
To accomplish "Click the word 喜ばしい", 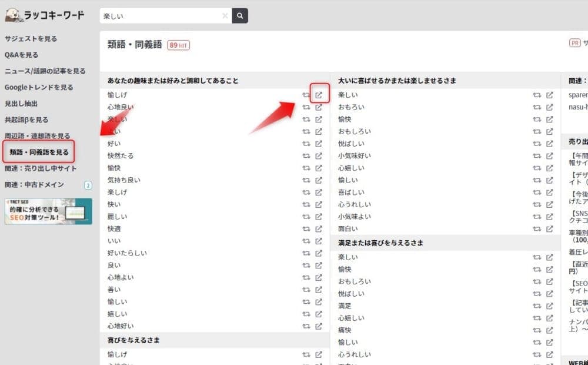I will [x=352, y=193].
